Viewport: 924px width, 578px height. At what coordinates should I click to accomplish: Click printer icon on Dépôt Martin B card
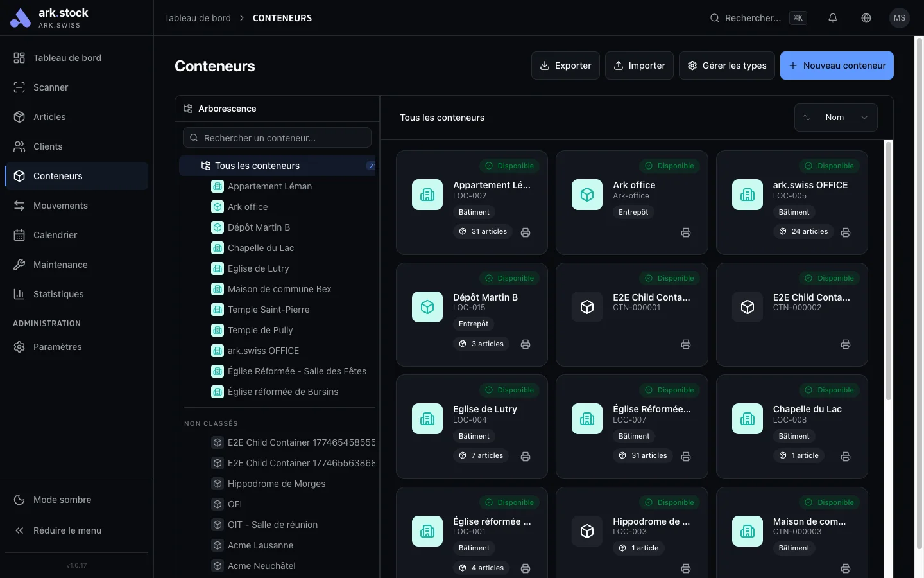[526, 344]
